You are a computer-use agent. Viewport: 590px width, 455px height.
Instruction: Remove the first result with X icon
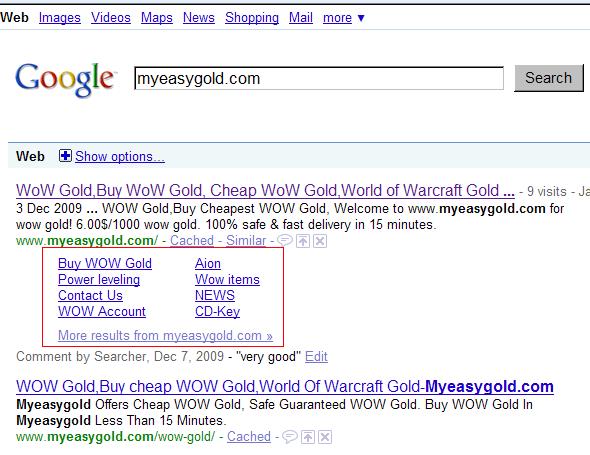[x=320, y=241]
